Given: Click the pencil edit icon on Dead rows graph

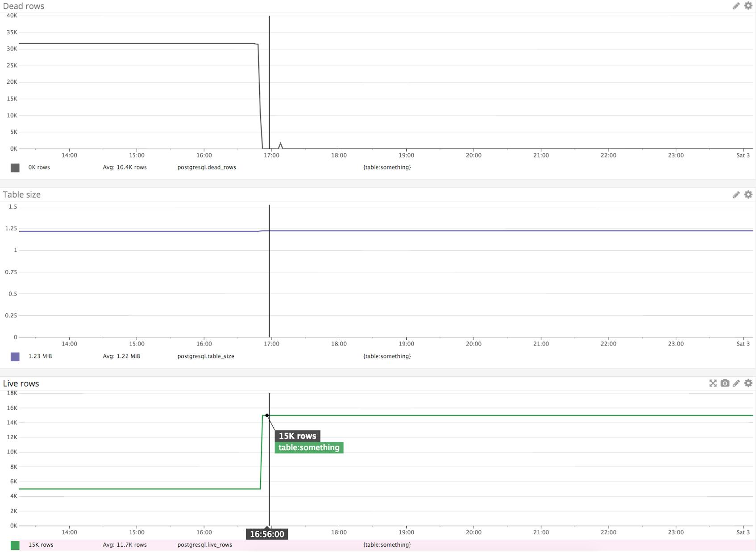Looking at the screenshot, I should (736, 6).
